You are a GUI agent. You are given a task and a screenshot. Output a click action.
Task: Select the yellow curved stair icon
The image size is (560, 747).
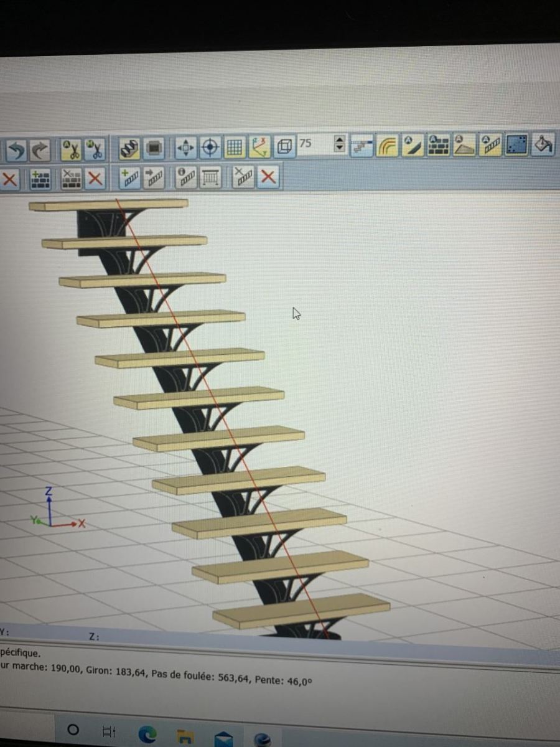388,146
